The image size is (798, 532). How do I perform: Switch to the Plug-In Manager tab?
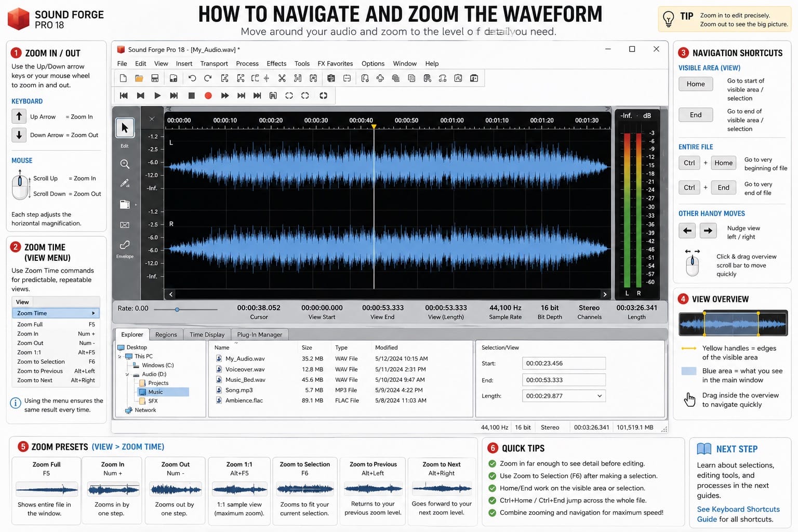tap(260, 335)
